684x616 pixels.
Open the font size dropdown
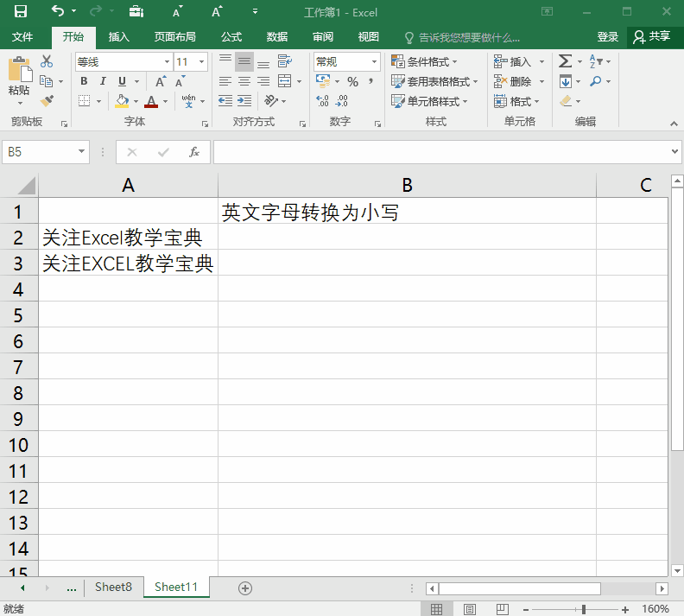click(201, 62)
